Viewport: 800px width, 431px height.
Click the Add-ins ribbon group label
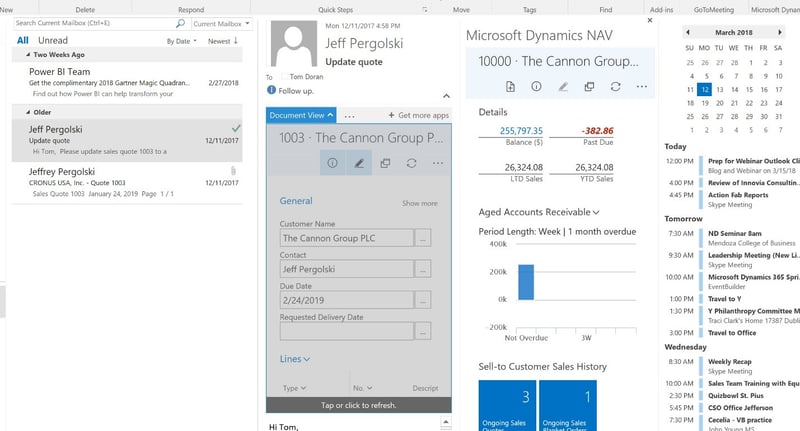coord(661,10)
